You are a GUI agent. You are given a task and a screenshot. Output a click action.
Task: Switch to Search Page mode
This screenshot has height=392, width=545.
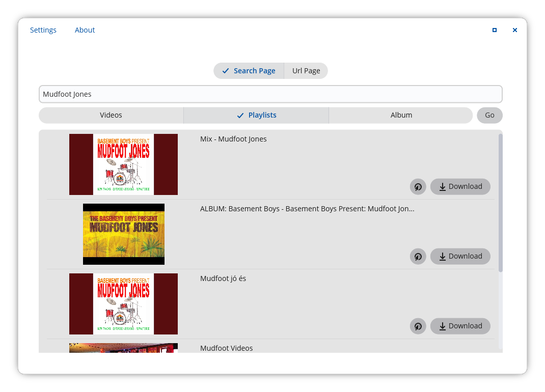click(x=249, y=71)
